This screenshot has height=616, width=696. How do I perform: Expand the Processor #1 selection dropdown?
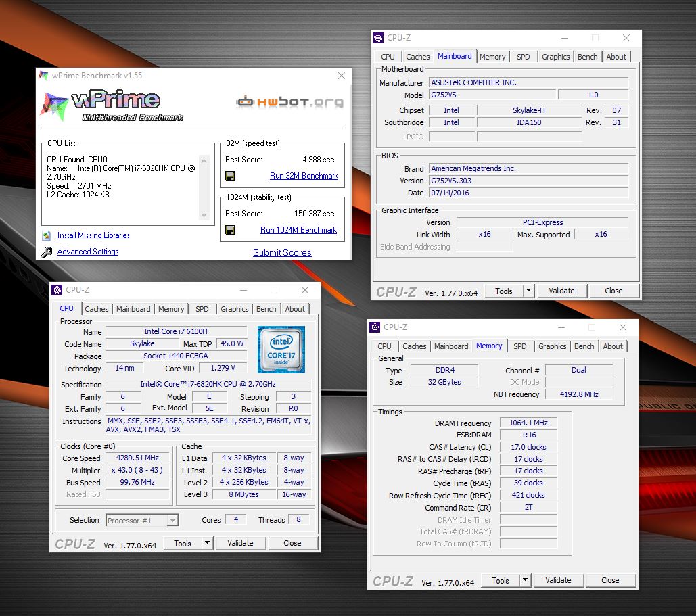[x=172, y=520]
